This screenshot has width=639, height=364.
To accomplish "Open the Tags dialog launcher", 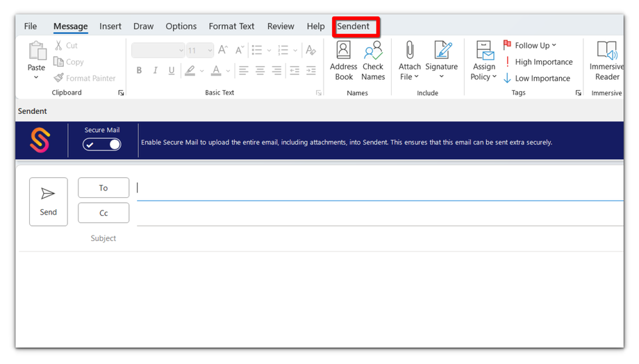I will click(x=578, y=93).
